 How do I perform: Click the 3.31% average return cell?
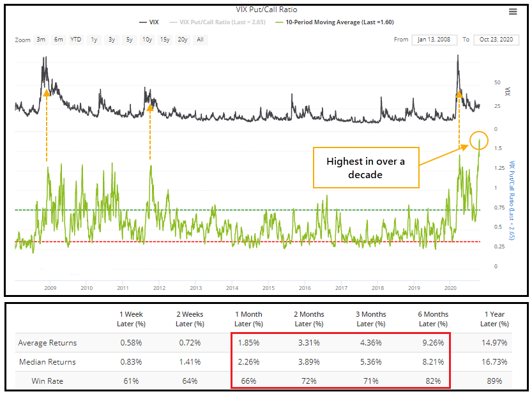tap(308, 343)
